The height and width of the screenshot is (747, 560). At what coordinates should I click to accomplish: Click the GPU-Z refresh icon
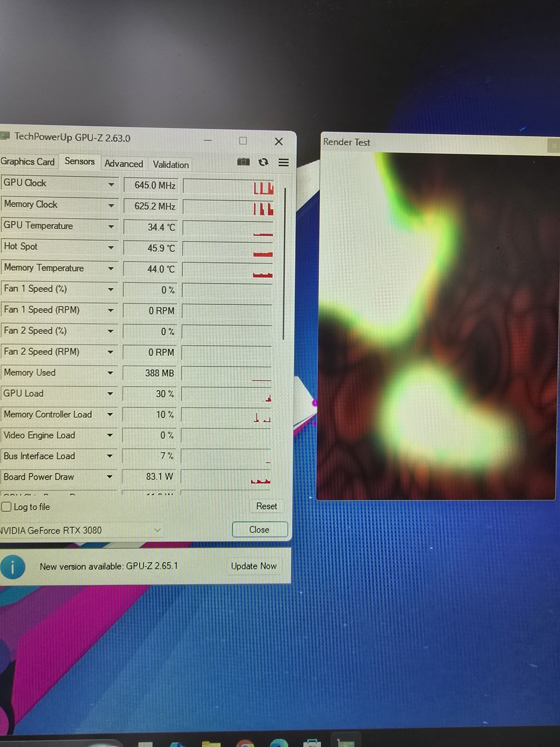click(x=263, y=162)
